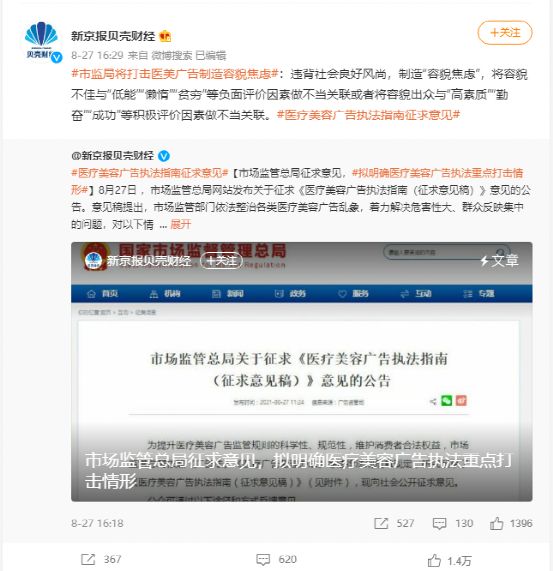Click the 文章 lightning label on card

tap(499, 260)
